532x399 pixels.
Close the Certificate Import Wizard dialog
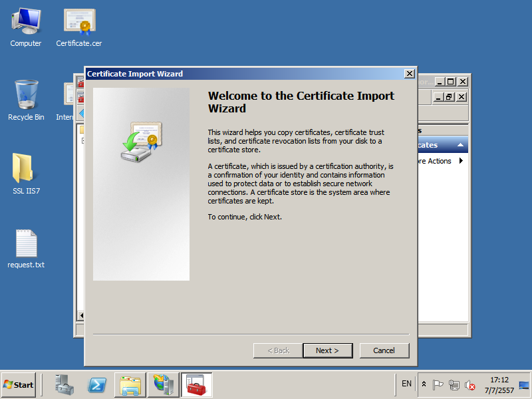tap(409, 74)
